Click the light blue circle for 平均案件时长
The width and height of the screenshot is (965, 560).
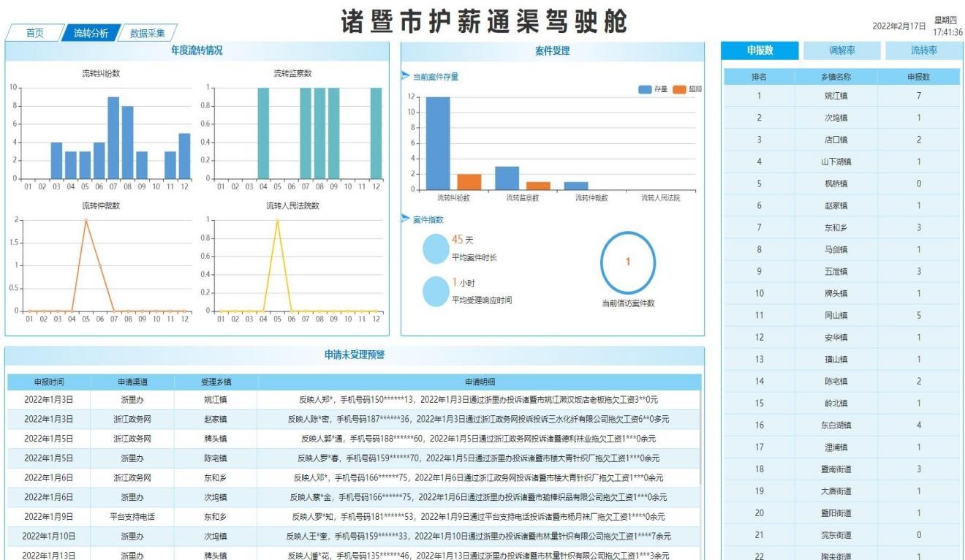(x=436, y=249)
